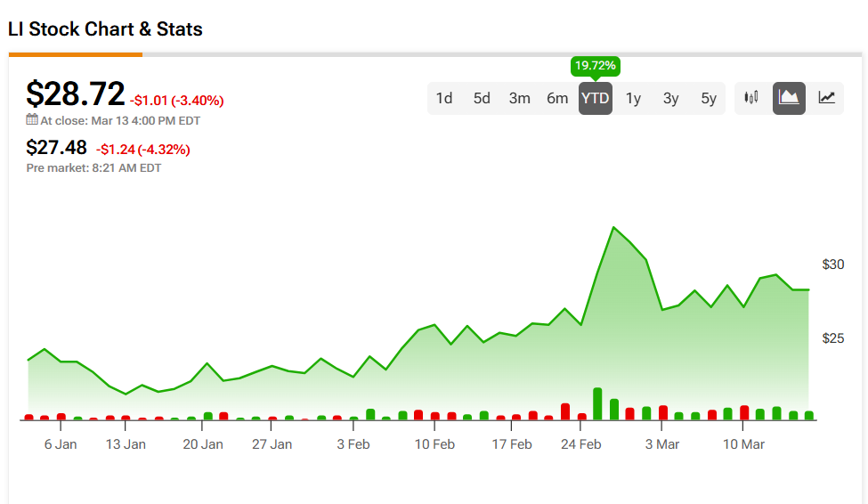Click the $28.72 closing price
This screenshot has width=868, height=504.
75,94
